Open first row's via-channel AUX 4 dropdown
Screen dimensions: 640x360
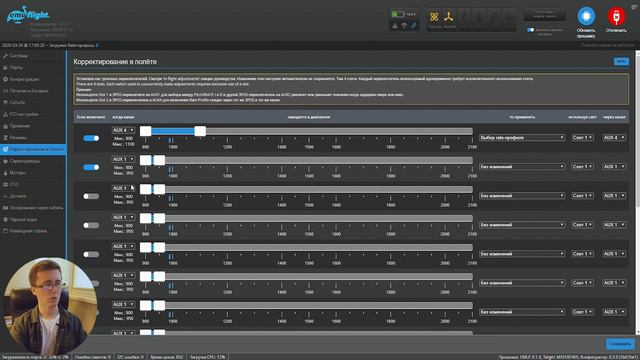pyautogui.click(x=614, y=138)
